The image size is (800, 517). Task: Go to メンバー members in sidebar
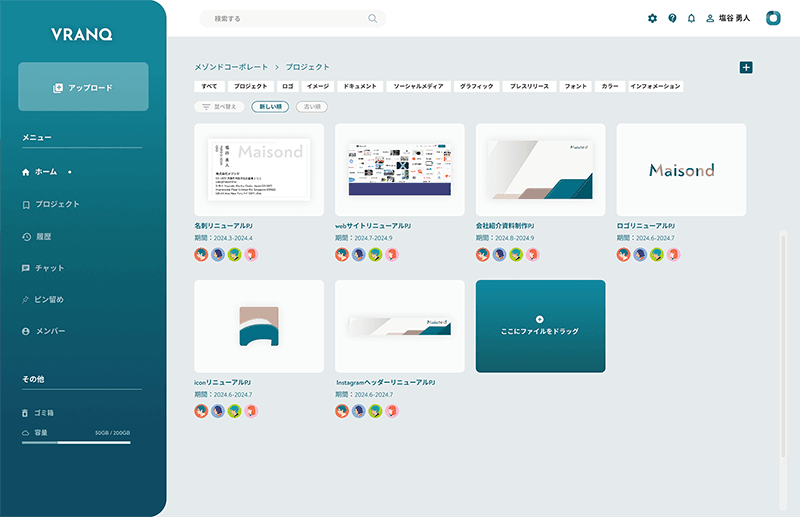[49, 331]
